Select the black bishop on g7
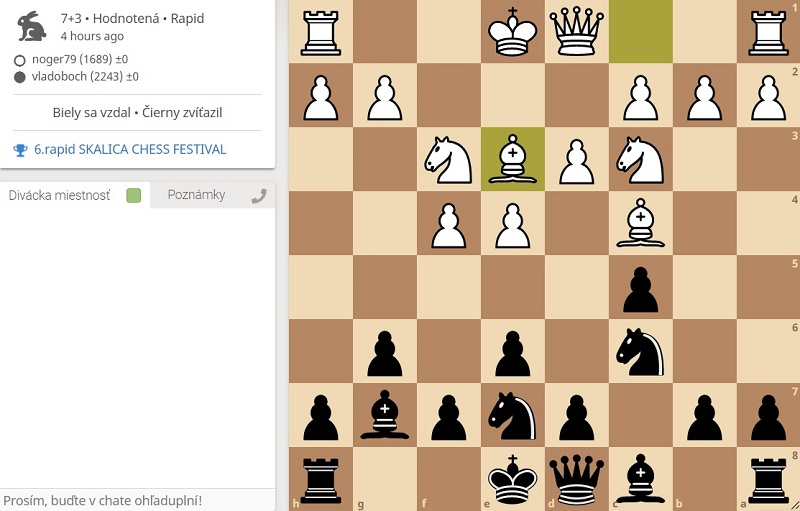This screenshot has width=800, height=511. (385, 415)
